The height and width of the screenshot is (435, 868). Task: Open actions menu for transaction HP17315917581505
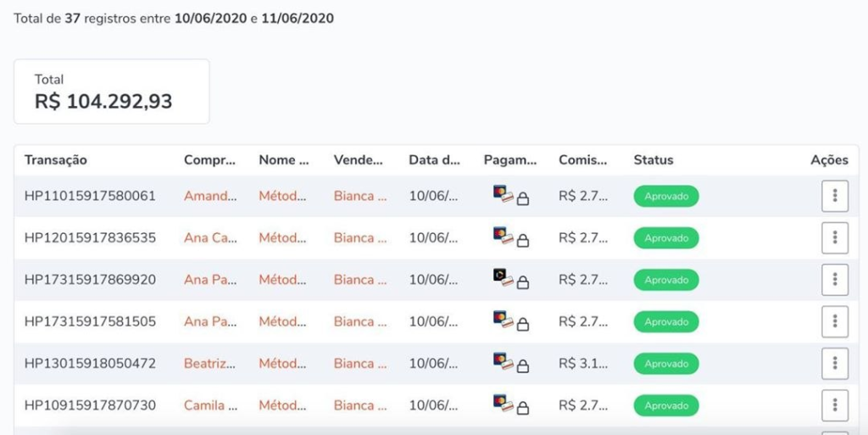coord(835,321)
